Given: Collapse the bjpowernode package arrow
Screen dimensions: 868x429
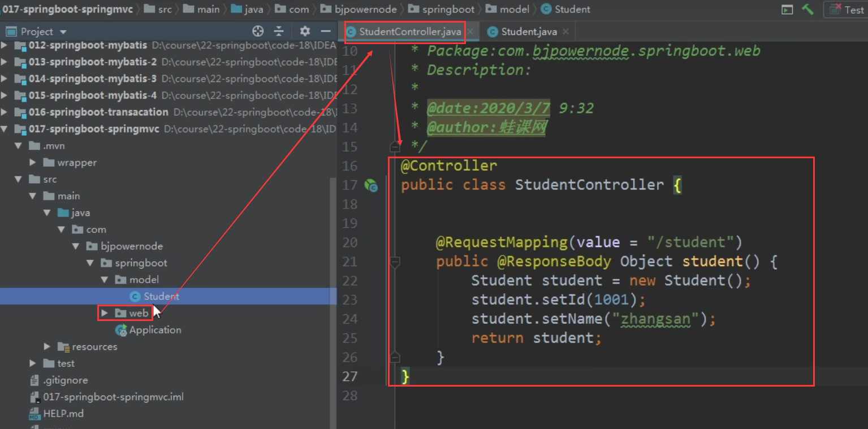Looking at the screenshot, I should pyautogui.click(x=76, y=246).
